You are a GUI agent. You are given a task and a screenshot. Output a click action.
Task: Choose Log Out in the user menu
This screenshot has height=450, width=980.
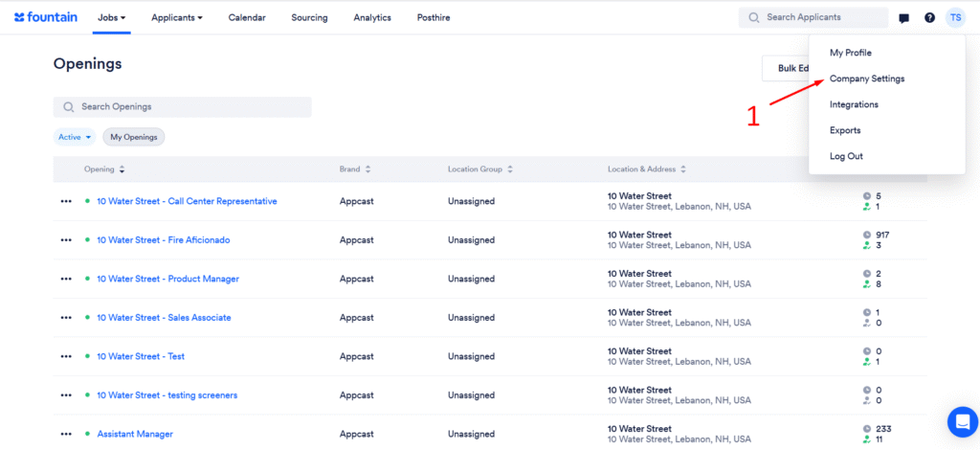[x=846, y=156]
